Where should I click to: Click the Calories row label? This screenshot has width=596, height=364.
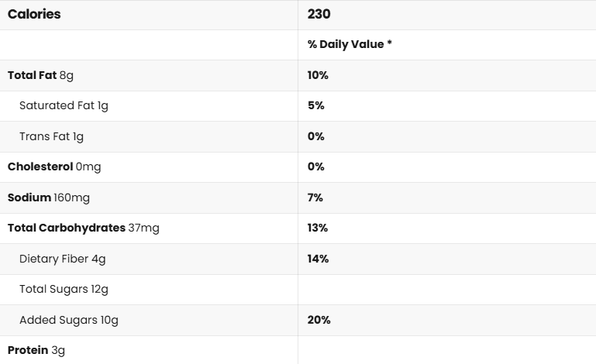click(x=34, y=15)
